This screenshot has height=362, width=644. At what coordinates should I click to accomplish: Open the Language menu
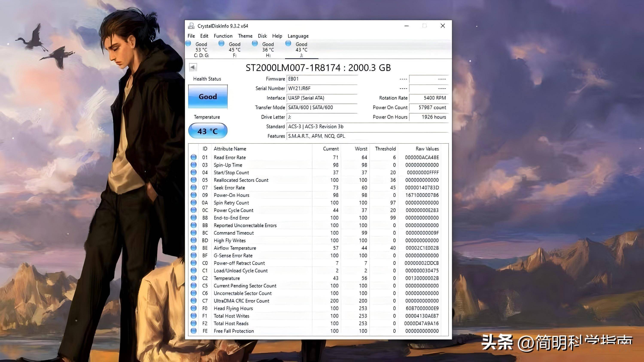tap(298, 36)
